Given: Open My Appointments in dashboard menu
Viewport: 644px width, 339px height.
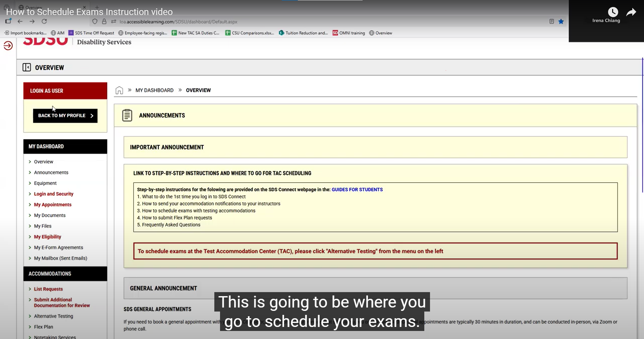Looking at the screenshot, I should 53,205.
